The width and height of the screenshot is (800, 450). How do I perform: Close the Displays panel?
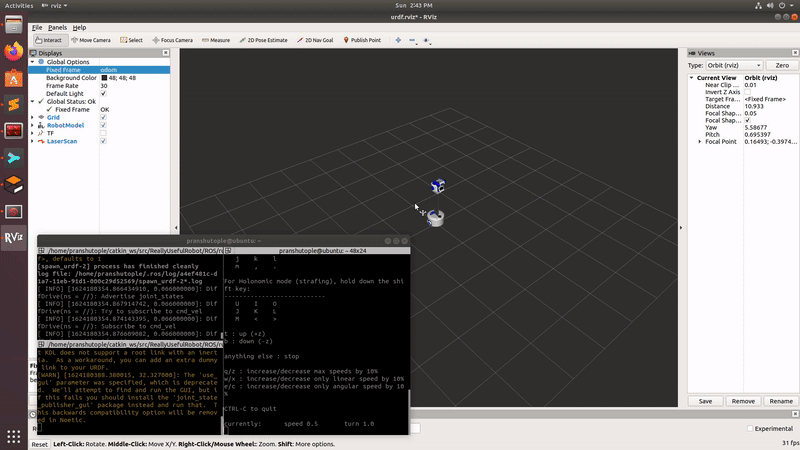166,53
